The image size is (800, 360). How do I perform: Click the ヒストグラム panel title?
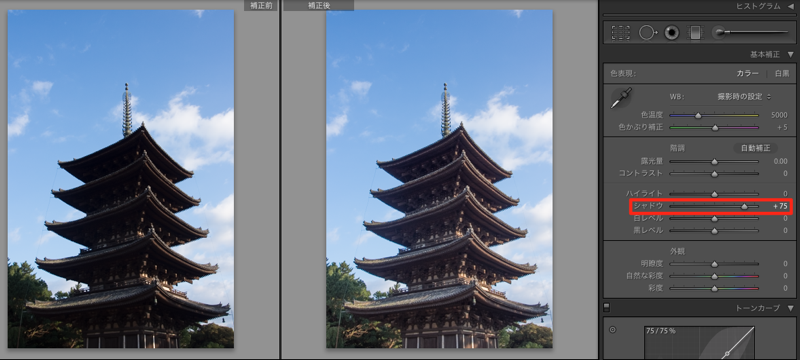coord(758,6)
